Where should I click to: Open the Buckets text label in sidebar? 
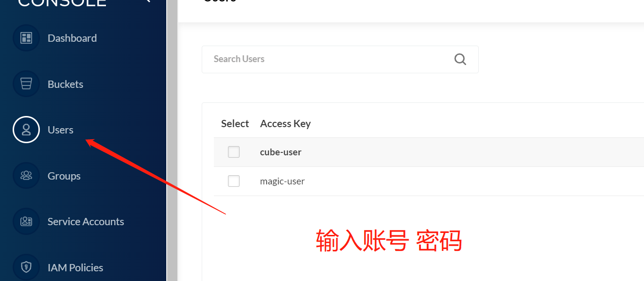point(65,84)
